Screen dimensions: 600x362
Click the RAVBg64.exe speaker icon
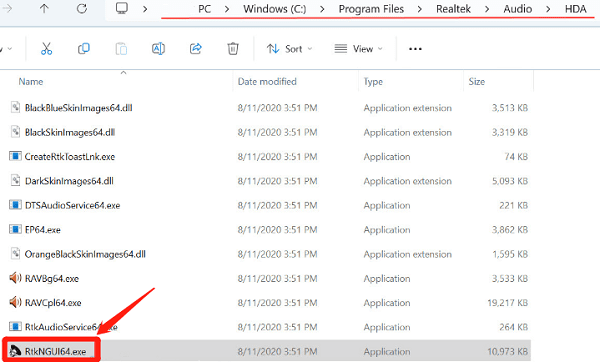coord(15,278)
